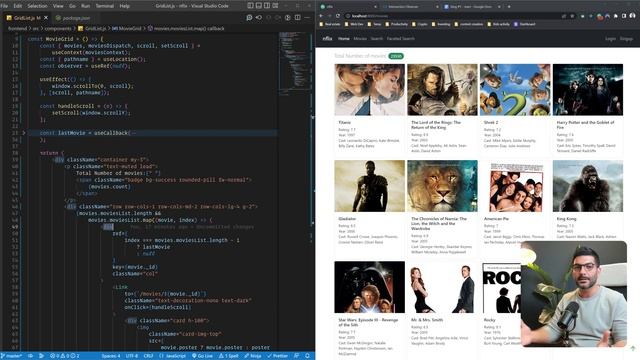The image size is (640, 360).
Task: Open Customize Layout icon in title bar
Action: 276,6
